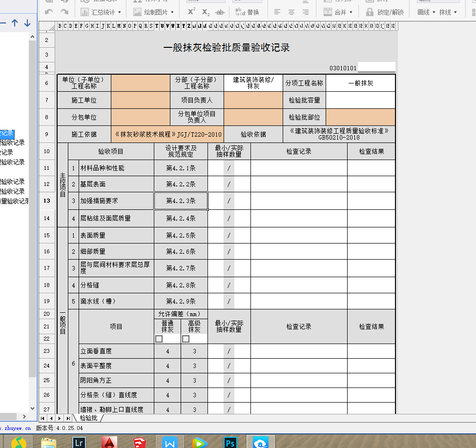This screenshot has width=476, height=448.
Task: Select row 13 header
Action: tap(47, 201)
